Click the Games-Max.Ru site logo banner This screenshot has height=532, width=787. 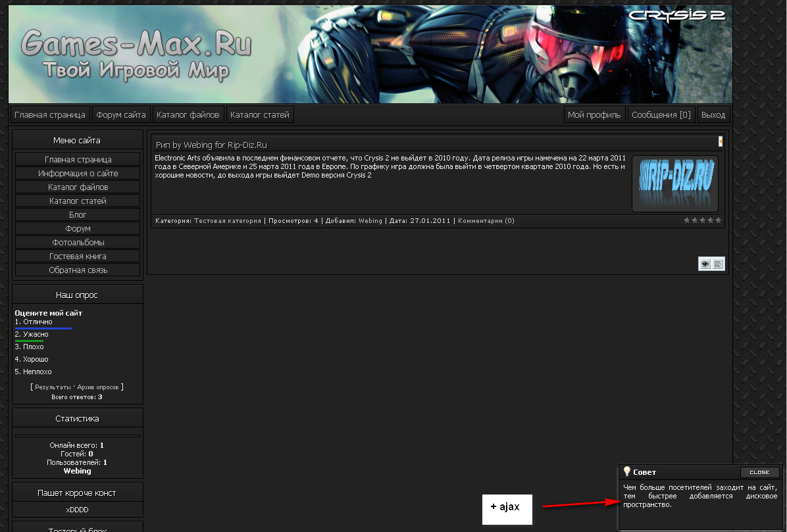[370, 54]
